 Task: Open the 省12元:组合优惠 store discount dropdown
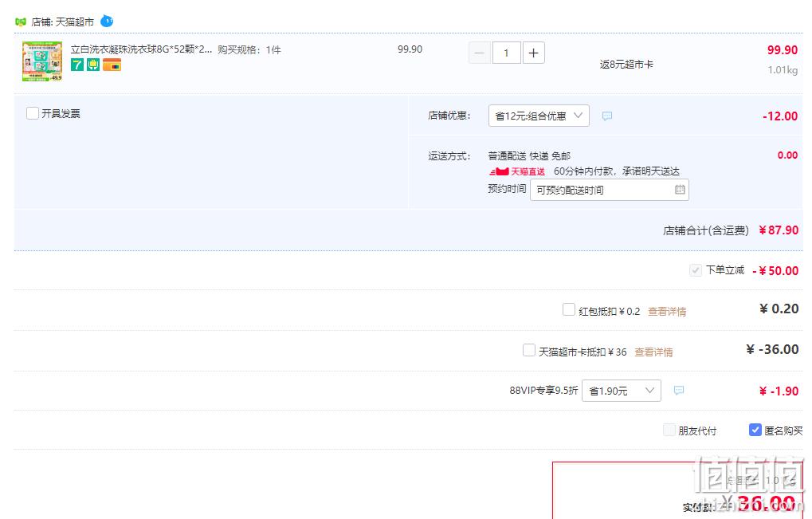(x=539, y=116)
